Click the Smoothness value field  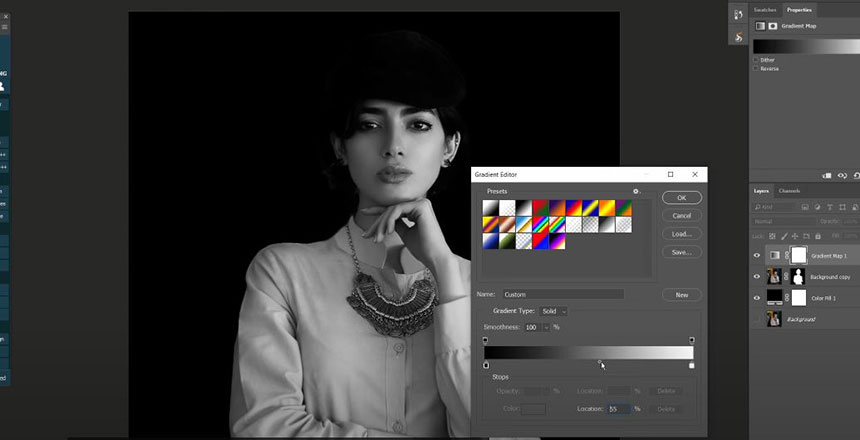coord(533,328)
